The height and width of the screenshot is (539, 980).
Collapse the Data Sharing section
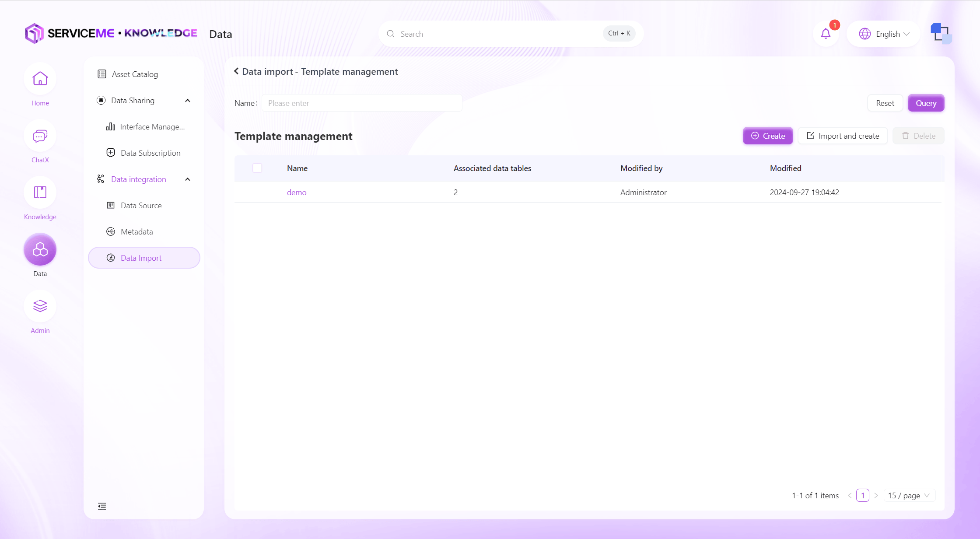(x=188, y=101)
